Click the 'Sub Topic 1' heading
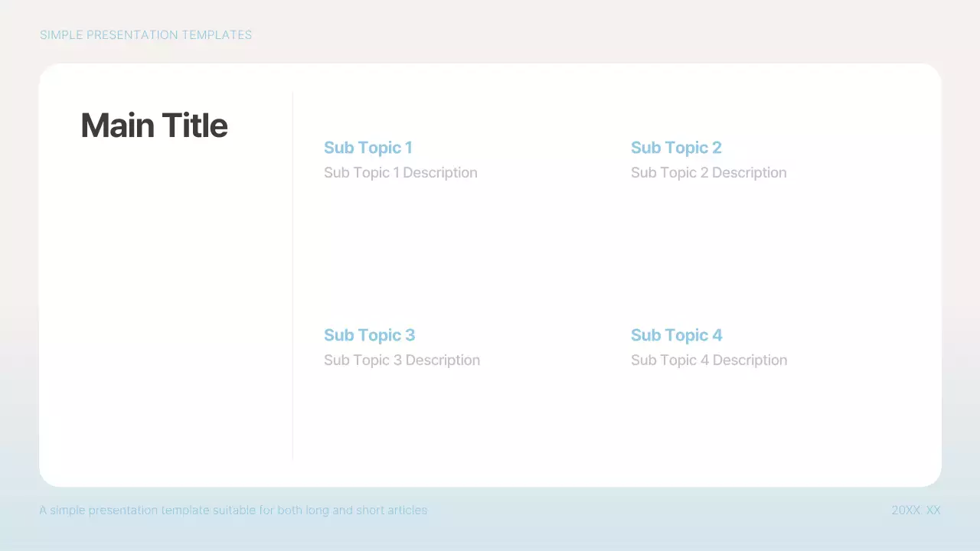 point(367,148)
